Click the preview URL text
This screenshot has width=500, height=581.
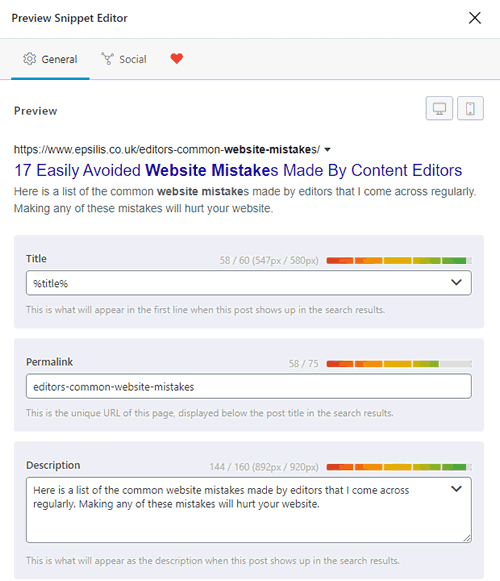(x=167, y=149)
